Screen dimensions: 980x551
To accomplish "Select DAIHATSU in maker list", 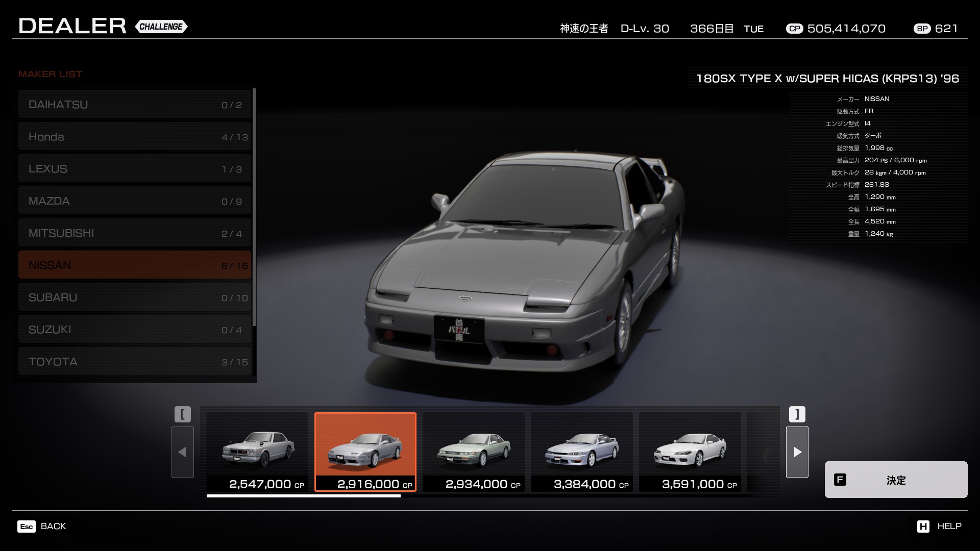I will coord(135,105).
